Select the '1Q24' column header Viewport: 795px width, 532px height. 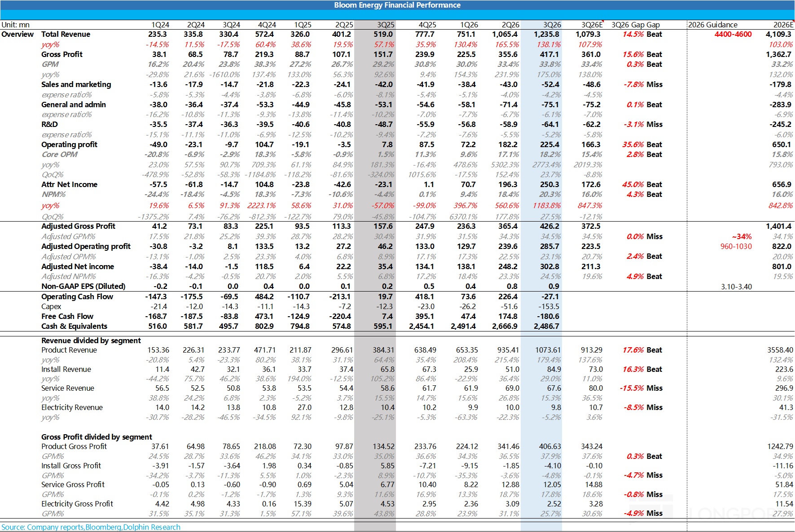[160, 25]
